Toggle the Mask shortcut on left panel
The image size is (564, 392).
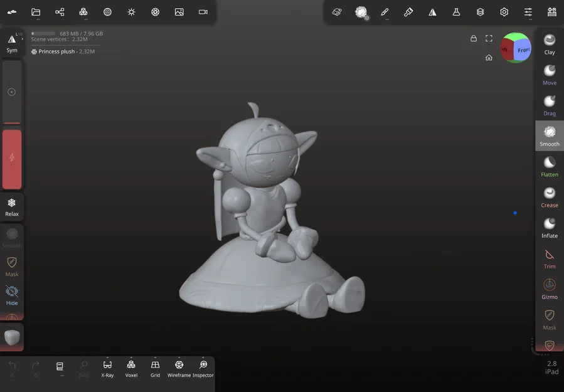tap(12, 267)
